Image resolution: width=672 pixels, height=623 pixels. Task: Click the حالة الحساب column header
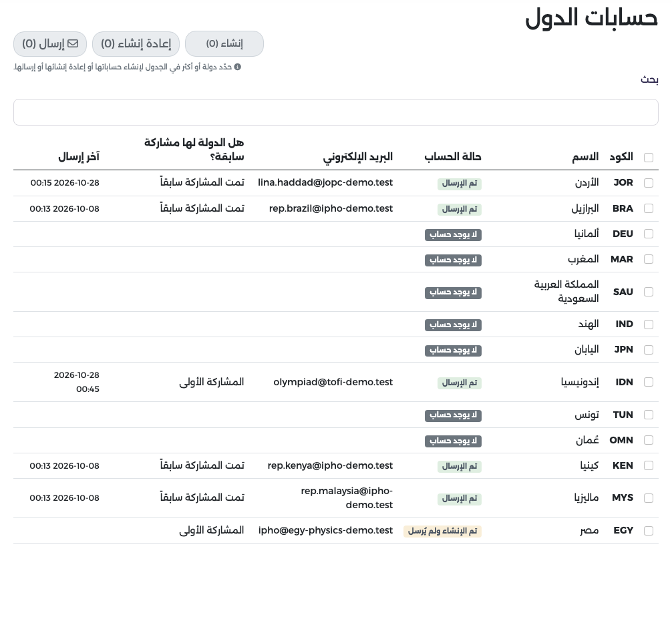[x=453, y=157]
